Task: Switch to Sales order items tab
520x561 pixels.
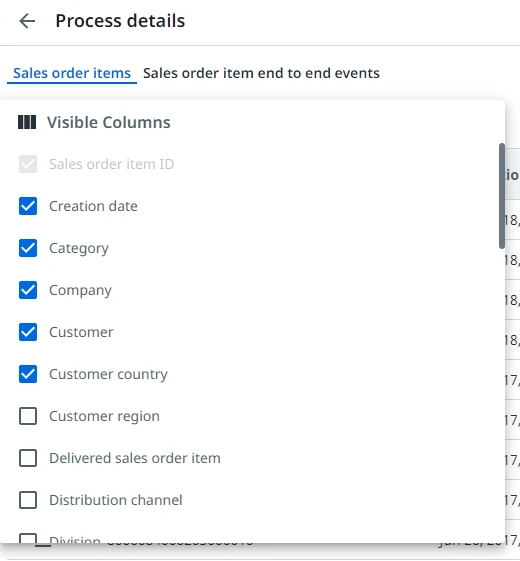Action: (x=72, y=73)
